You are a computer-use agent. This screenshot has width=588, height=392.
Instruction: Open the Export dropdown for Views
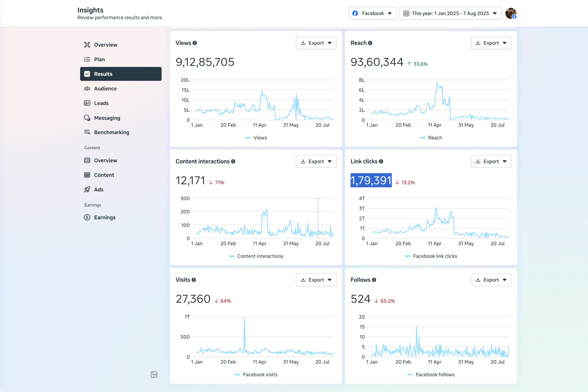click(316, 43)
